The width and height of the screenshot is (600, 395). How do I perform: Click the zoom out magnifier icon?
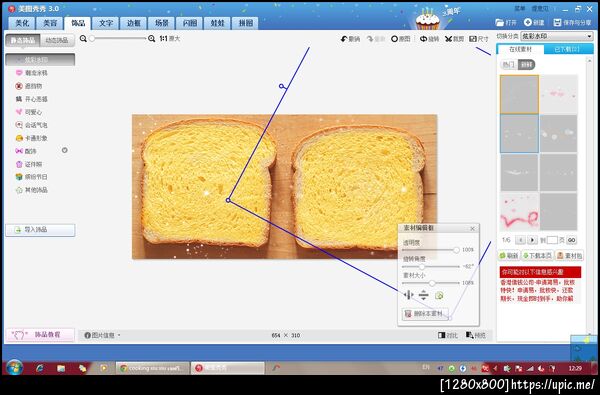[x=83, y=38]
